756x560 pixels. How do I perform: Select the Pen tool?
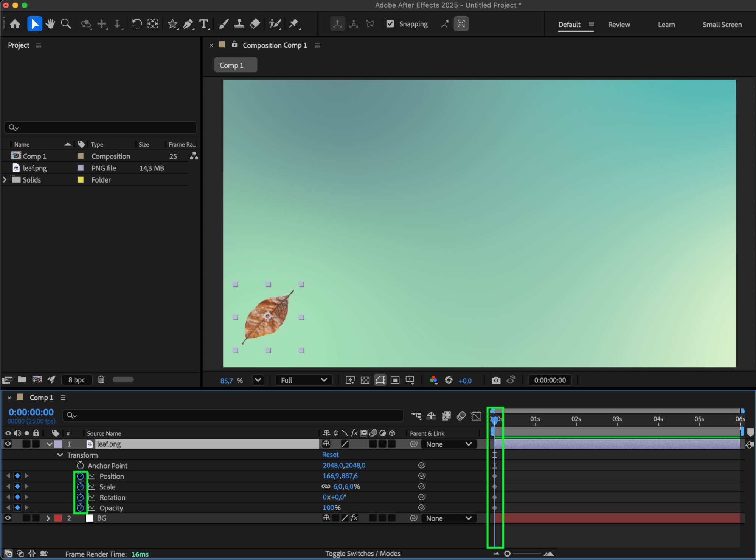188,24
